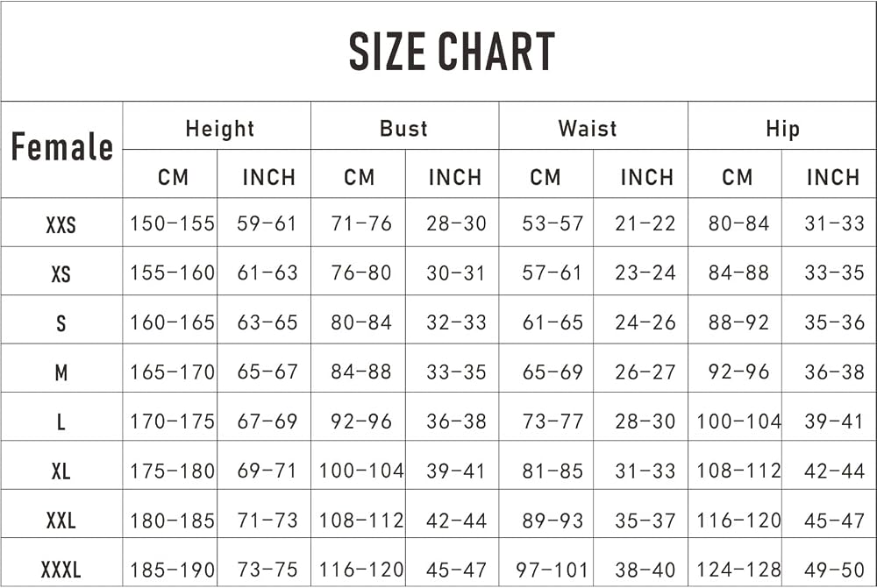Select the XXXL size row label
The width and height of the screenshot is (877, 588).
(x=61, y=570)
